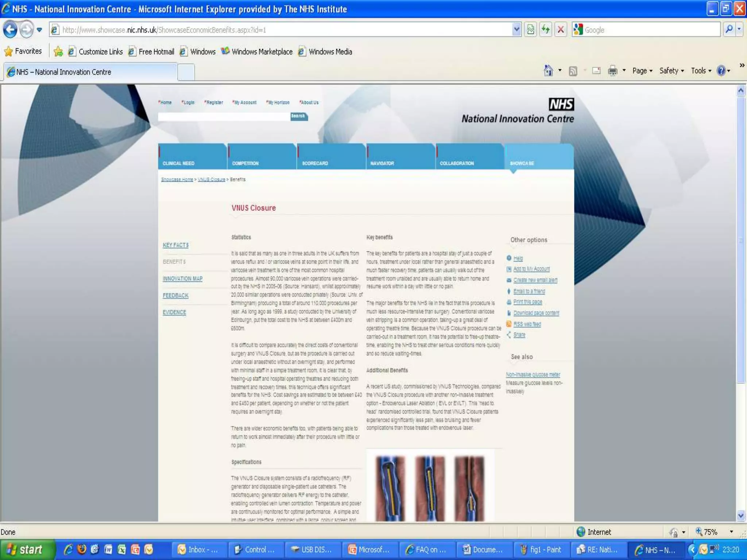
Task: Click the Print this page link
Action: [x=527, y=302]
